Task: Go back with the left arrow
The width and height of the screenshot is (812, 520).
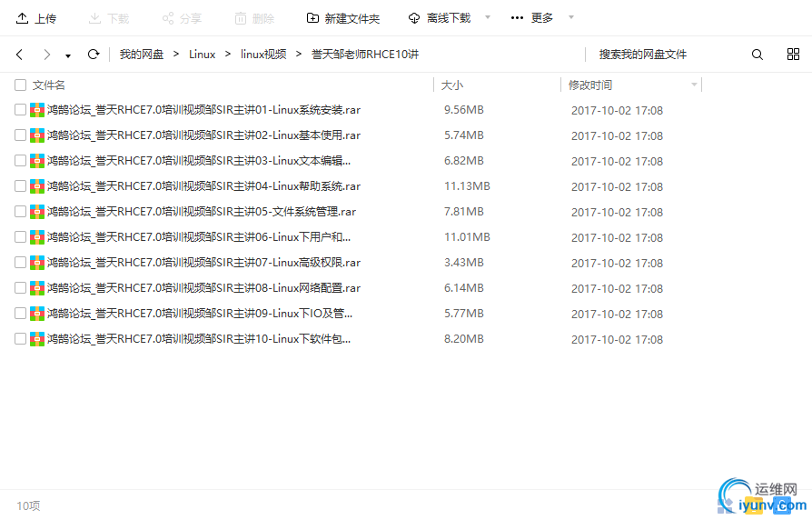Action: click(20, 55)
